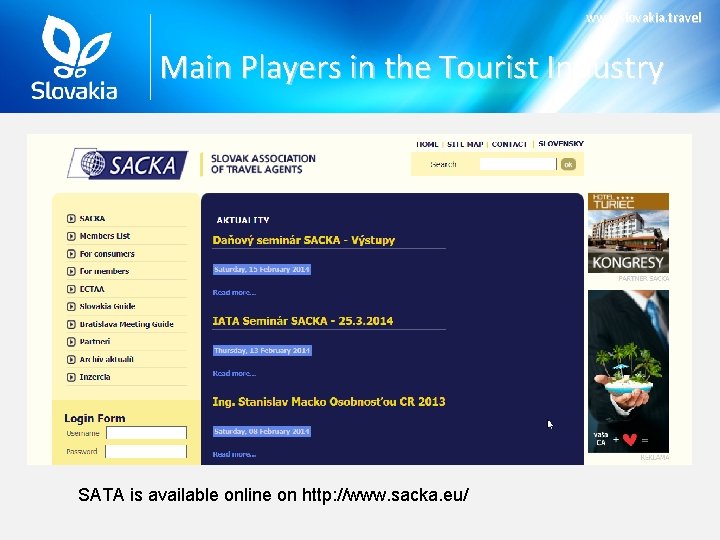Switch language to SLOVENSKY
This screenshot has height=540, width=720.
(x=561, y=144)
